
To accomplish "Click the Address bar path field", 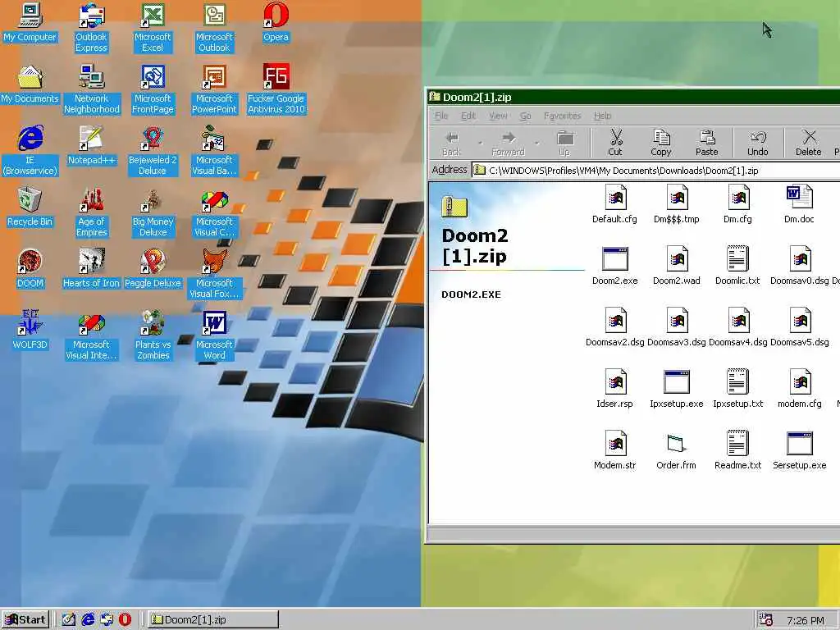I will tap(656, 171).
